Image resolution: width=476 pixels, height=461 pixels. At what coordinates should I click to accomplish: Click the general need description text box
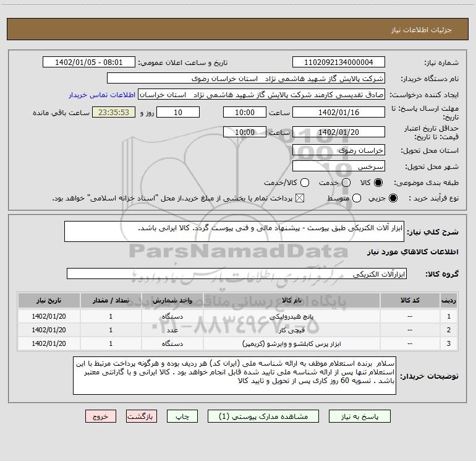click(x=234, y=231)
